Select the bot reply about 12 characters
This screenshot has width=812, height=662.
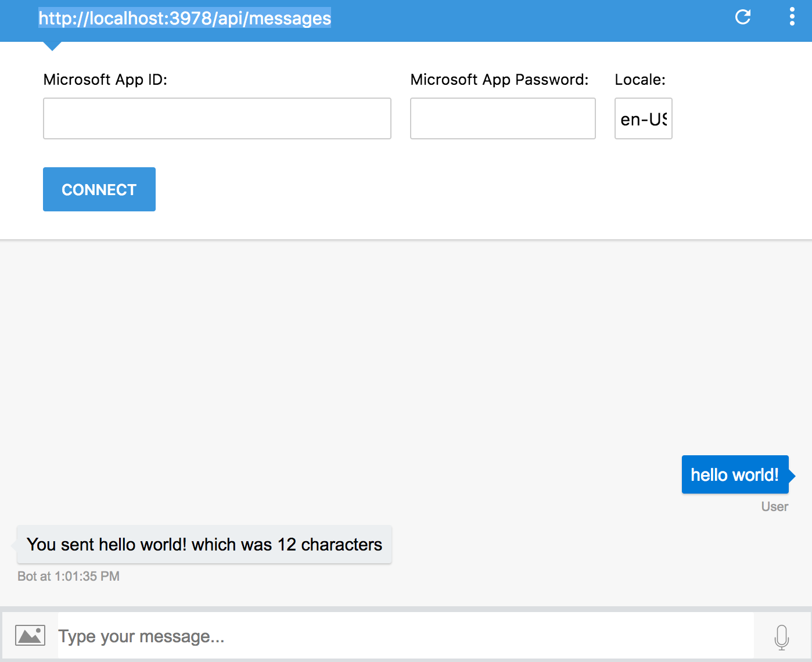tap(204, 545)
